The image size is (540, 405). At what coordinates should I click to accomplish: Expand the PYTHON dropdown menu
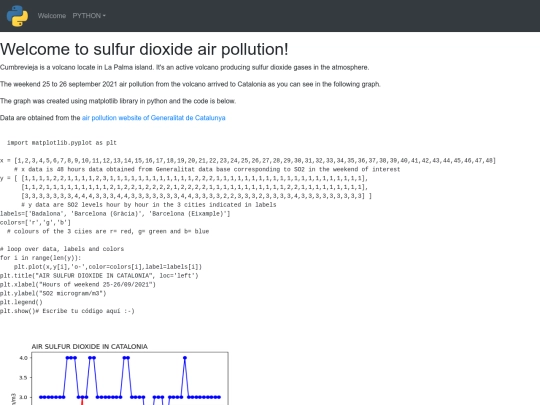(x=89, y=16)
